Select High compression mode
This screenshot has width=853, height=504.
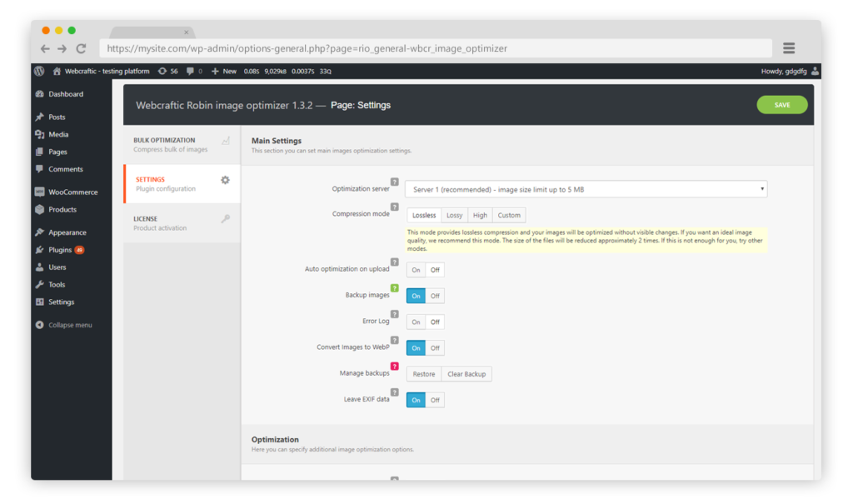point(480,215)
